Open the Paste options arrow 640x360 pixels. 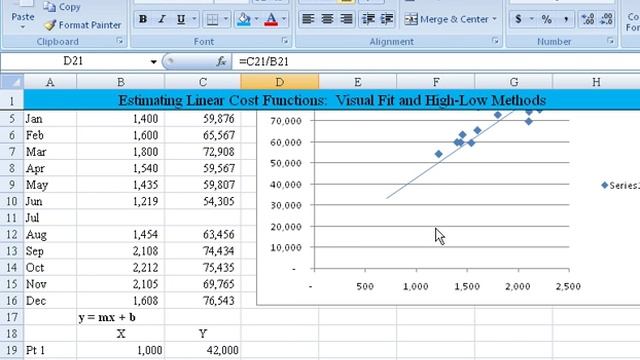pos(22,27)
